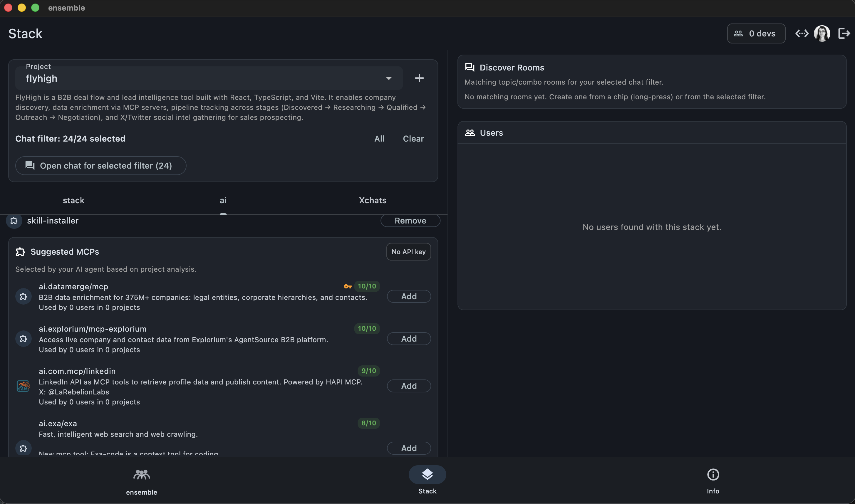Screen dimensions: 855x504
Task: Remove the skill-installer entry
Action: point(410,221)
